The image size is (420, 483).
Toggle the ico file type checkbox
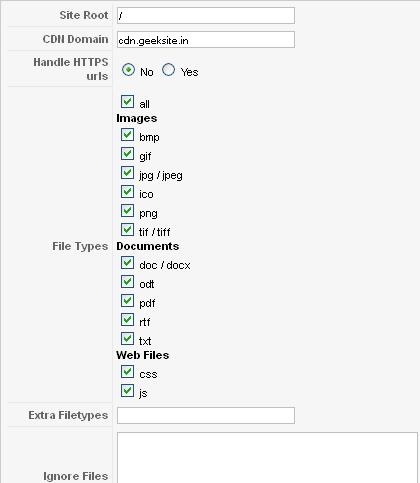(x=127, y=192)
